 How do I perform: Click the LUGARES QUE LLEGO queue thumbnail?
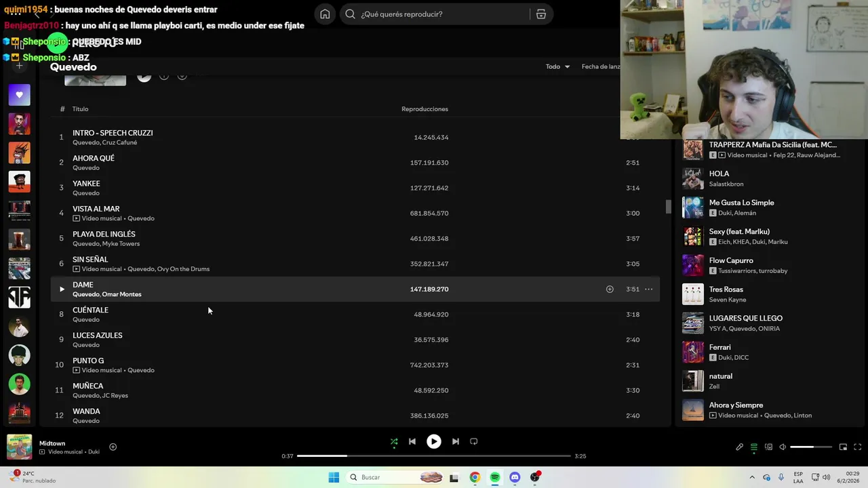692,323
